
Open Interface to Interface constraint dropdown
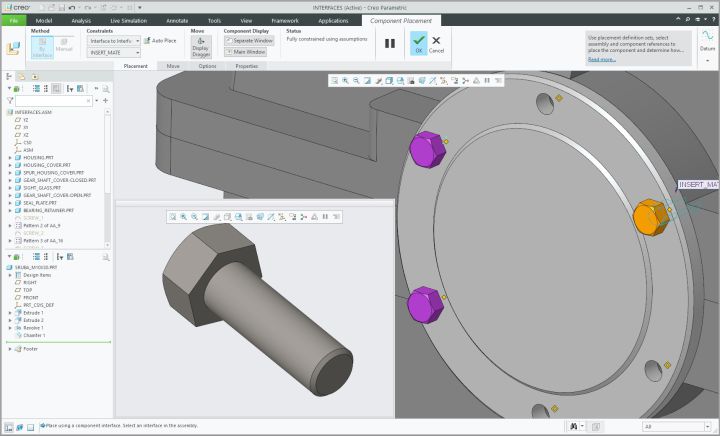pyautogui.click(x=114, y=41)
